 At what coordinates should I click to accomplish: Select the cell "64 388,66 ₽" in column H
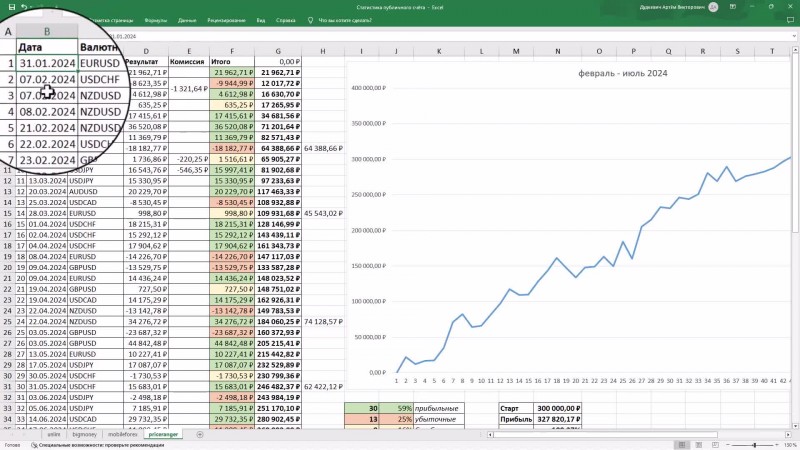pyautogui.click(x=323, y=148)
